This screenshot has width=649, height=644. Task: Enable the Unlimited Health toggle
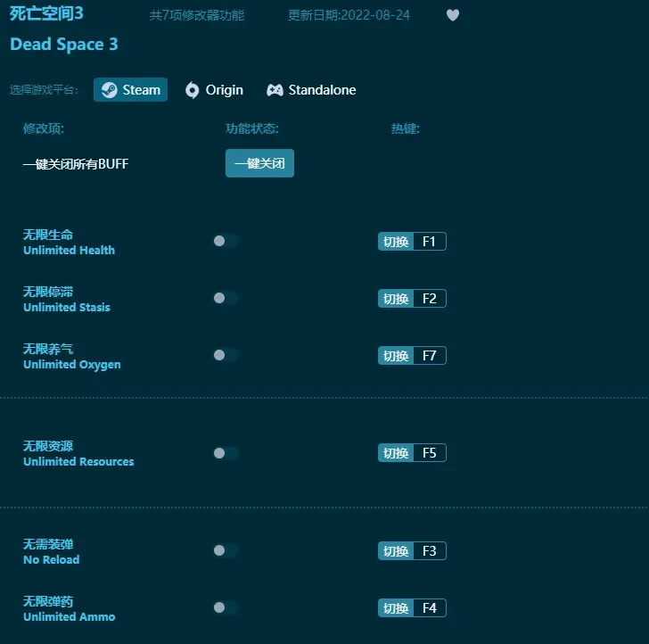[226, 241]
